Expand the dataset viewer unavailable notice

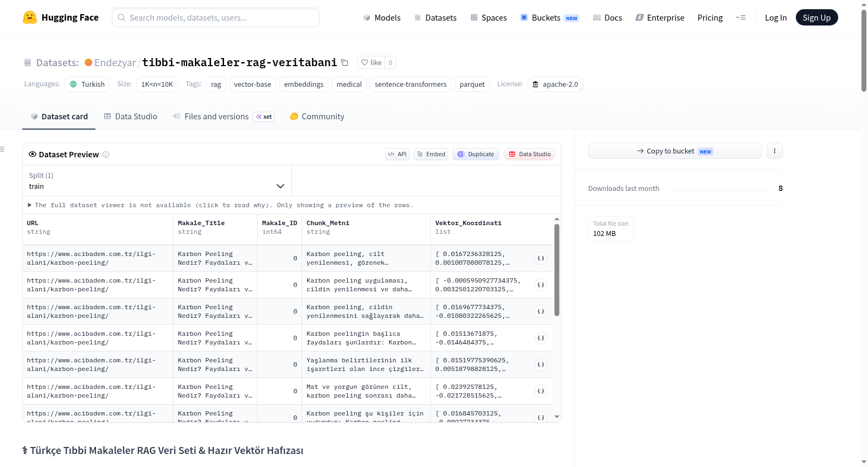pos(220,205)
